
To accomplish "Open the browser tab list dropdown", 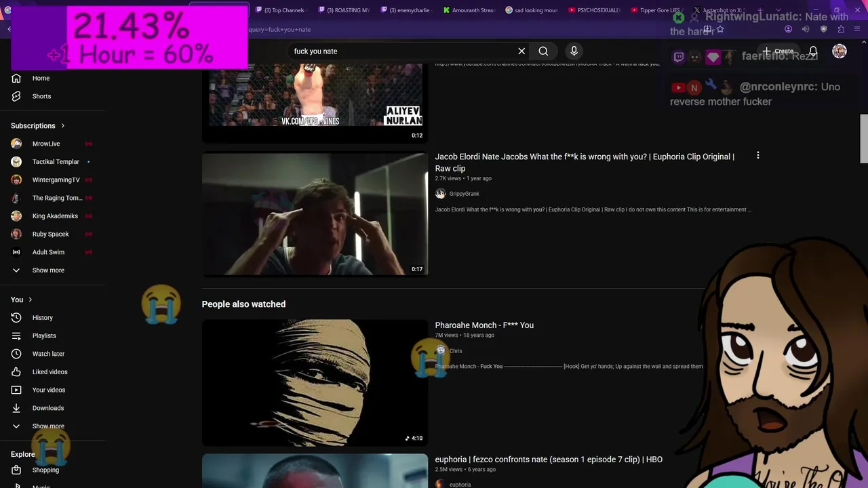I will [778, 10].
